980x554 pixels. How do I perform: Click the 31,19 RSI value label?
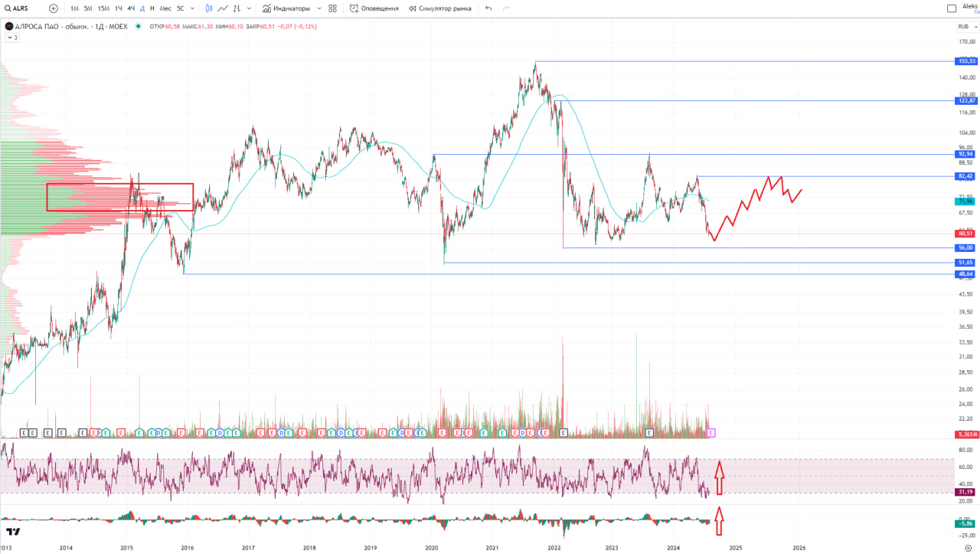tap(966, 493)
